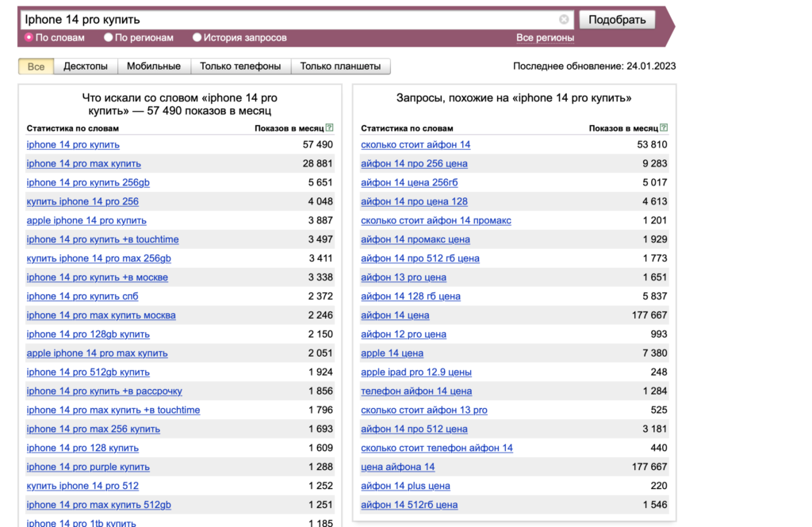This screenshot has width=812, height=527.
Task: Open 'iphone 14 pro max купить +в touchtime' link
Action: [113, 410]
